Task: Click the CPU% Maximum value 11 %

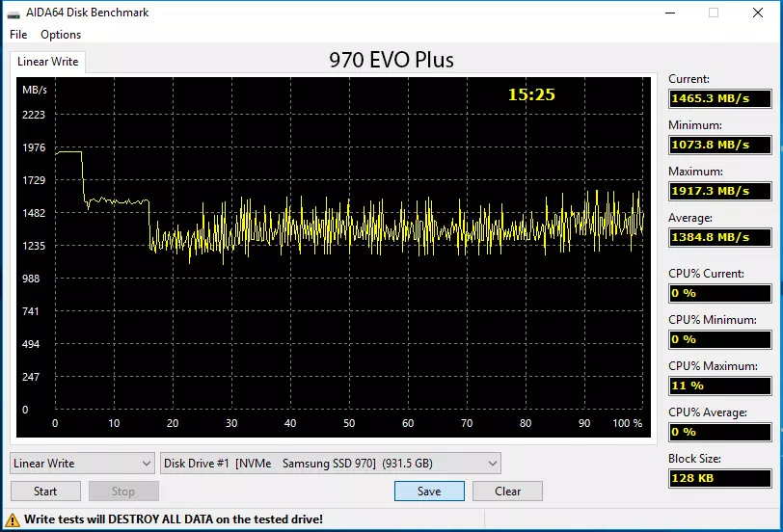Action: 720,386
